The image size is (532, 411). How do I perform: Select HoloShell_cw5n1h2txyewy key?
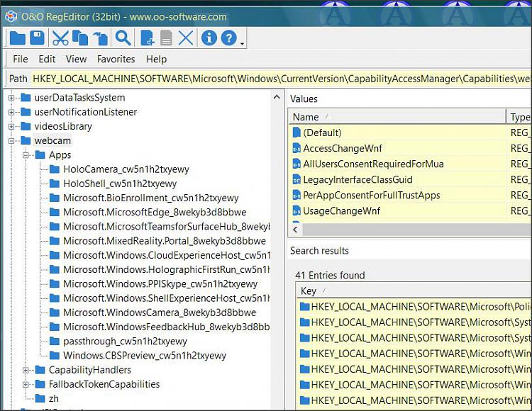(x=120, y=184)
